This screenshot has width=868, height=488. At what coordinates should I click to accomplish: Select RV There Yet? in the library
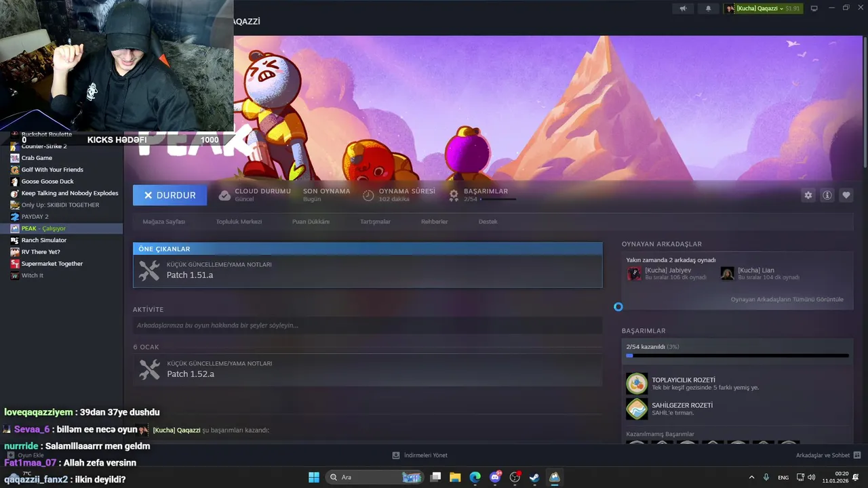pos(41,252)
